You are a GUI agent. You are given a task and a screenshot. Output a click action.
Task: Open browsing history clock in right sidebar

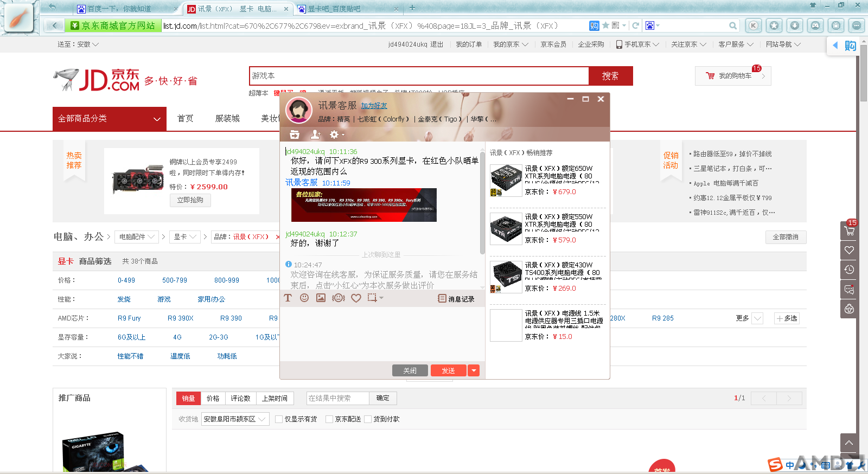[x=849, y=270]
